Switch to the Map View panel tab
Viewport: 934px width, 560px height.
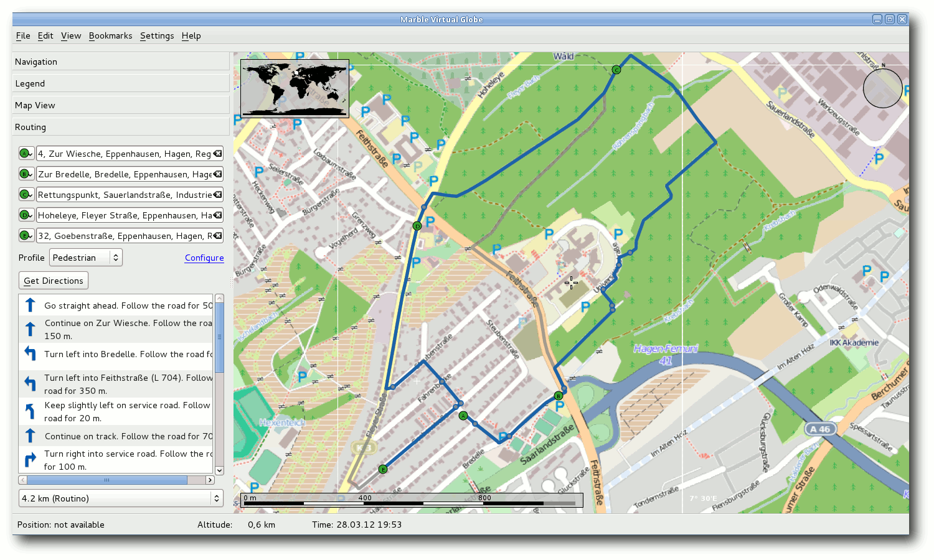click(121, 105)
